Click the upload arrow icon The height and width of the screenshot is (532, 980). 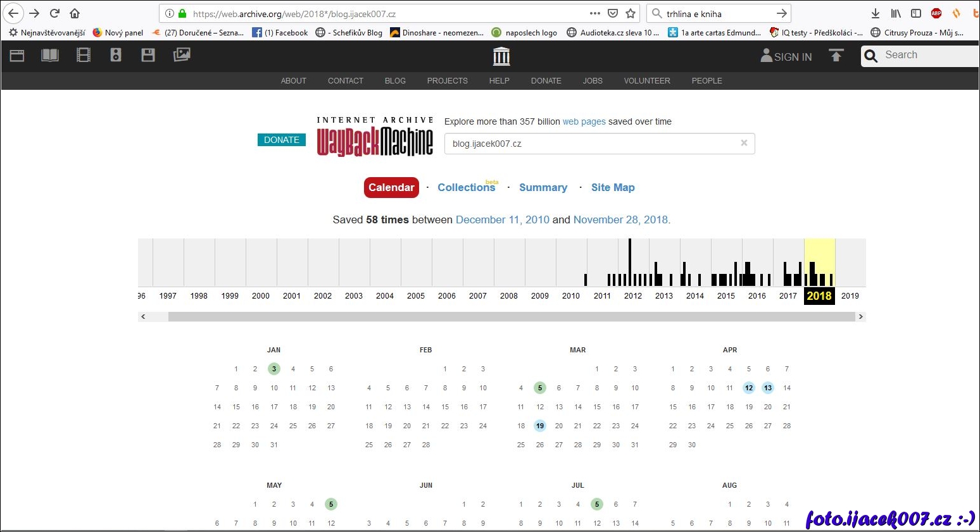(x=836, y=56)
